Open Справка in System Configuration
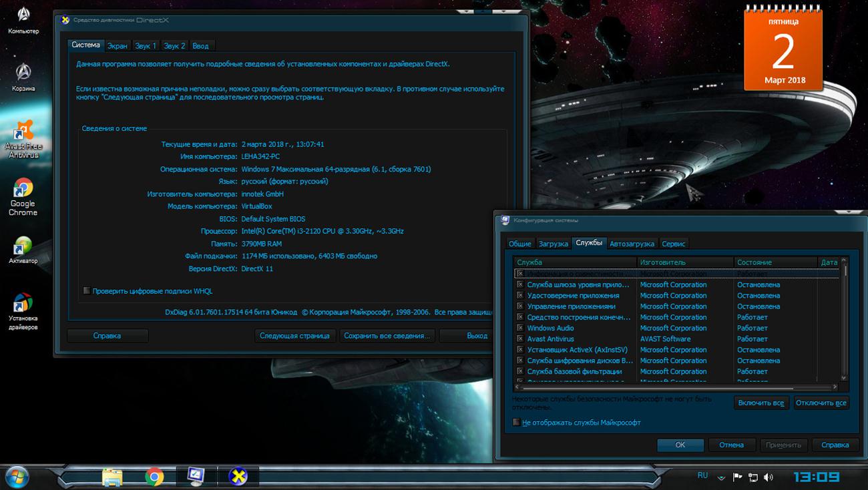 click(835, 445)
